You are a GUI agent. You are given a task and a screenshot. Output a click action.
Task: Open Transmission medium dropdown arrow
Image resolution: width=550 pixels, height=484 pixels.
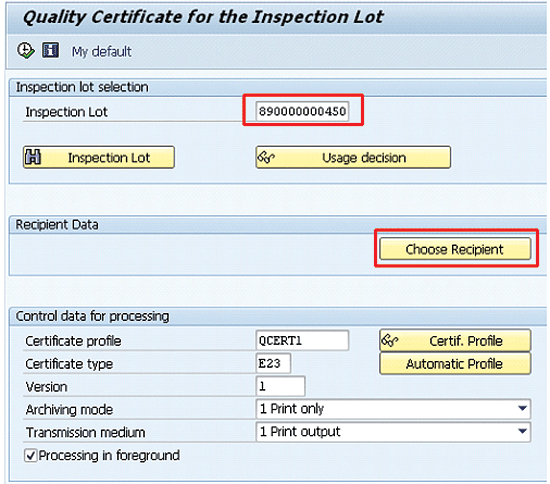(x=522, y=431)
